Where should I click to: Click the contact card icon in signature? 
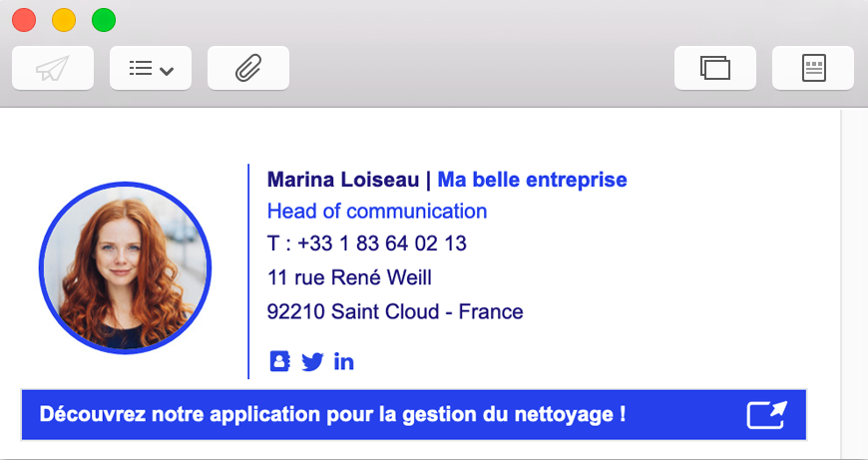pos(279,361)
